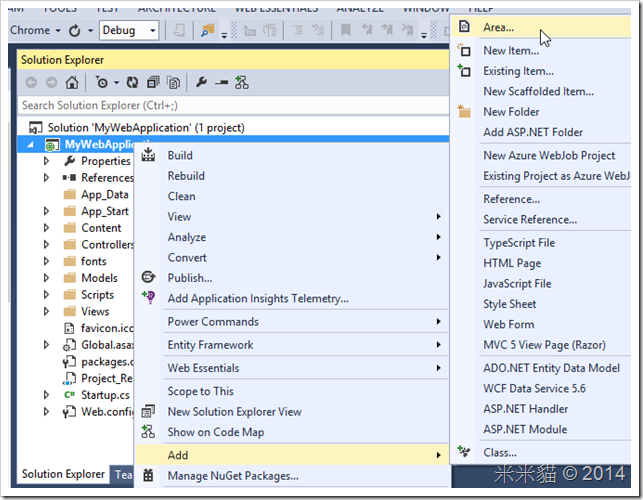Click the Publish globe icon
Screen dimensions: 643x500
[148, 278]
